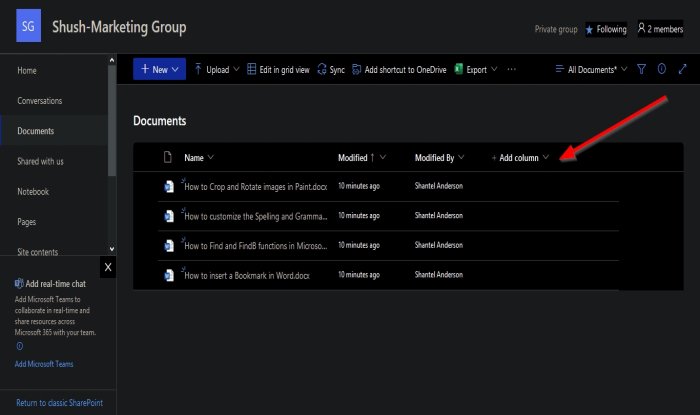The image size is (700, 415).
Task: Click the expand content full-screen icon
Action: point(683,70)
